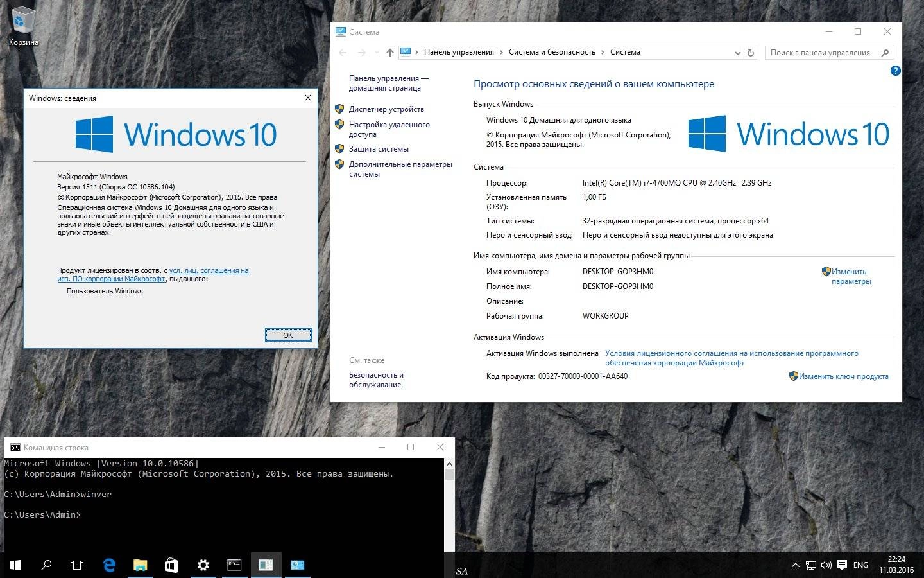Image resolution: width=924 pixels, height=578 pixels.
Task: Click computer icon in the address bar
Action: (x=406, y=52)
